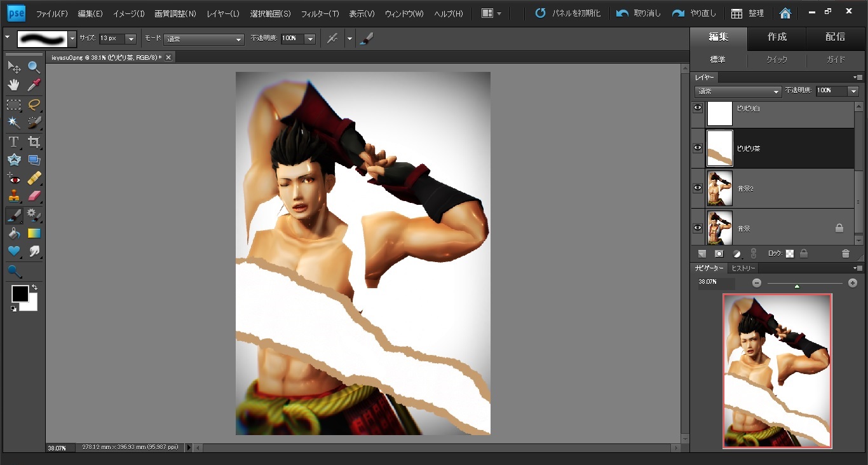
Task: Reset default black and white colors
Action: coord(13,309)
